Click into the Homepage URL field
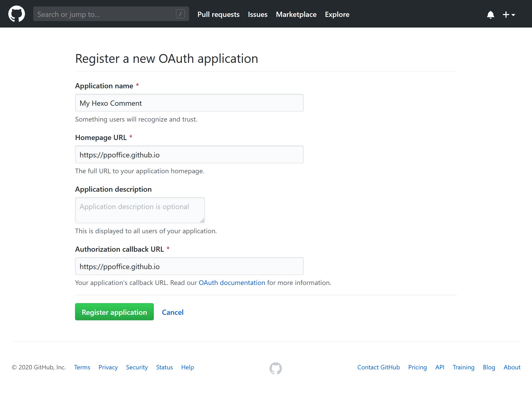The image size is (532, 399). pos(189,155)
